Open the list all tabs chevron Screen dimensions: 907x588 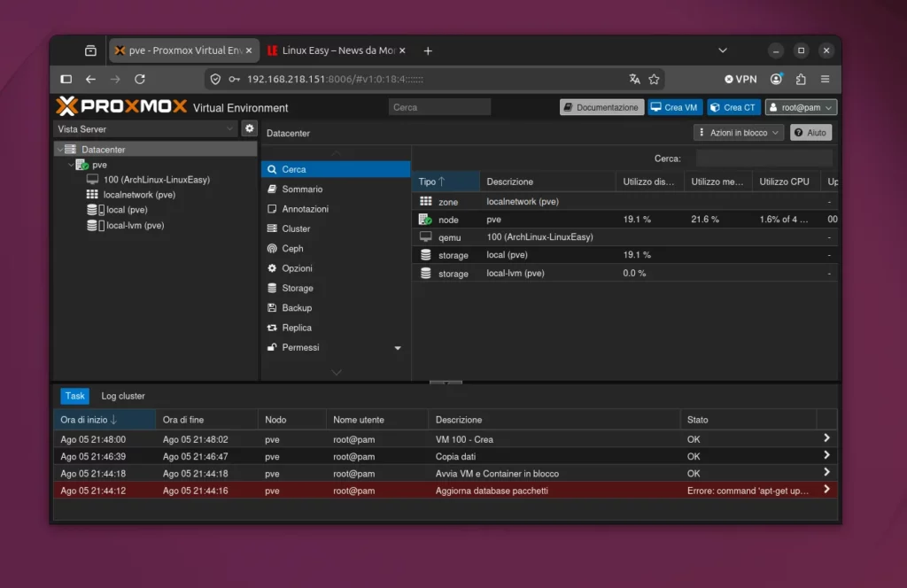723,50
